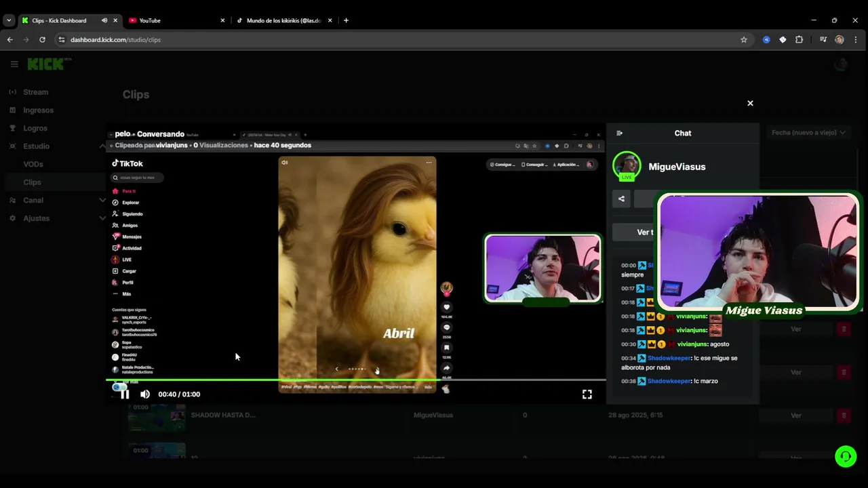Go back using the browser back arrow
Viewport: 868px width, 488px height.
pyautogui.click(x=9, y=39)
